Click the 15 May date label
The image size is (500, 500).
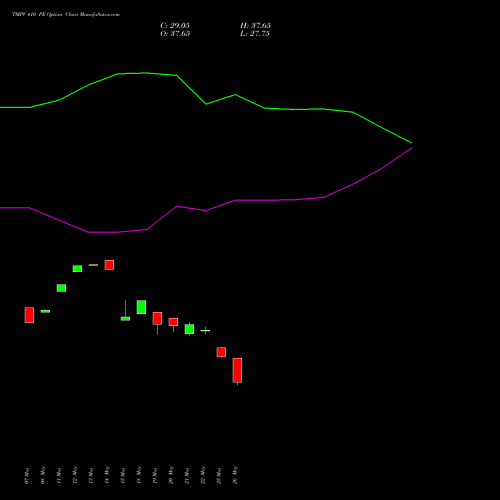click(x=123, y=475)
